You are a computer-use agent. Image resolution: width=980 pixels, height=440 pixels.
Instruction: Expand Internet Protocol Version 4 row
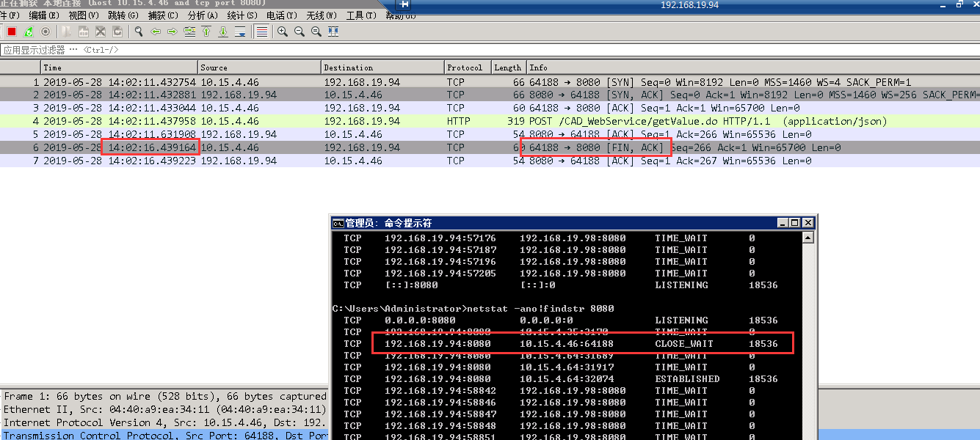tap(165, 422)
